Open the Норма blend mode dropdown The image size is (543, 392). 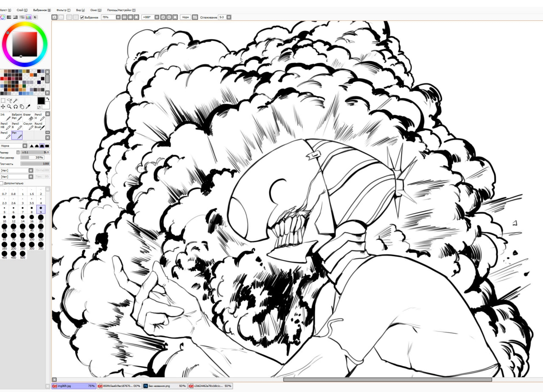tap(25, 146)
